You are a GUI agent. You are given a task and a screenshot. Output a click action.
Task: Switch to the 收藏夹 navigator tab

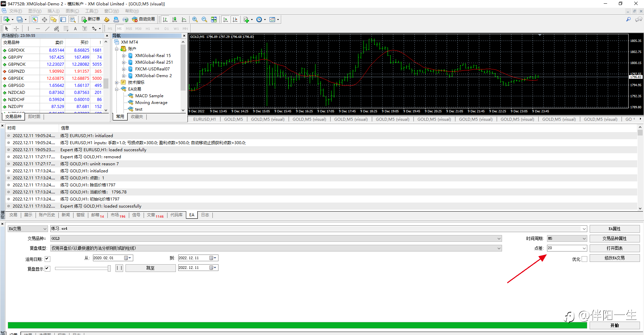click(x=137, y=117)
